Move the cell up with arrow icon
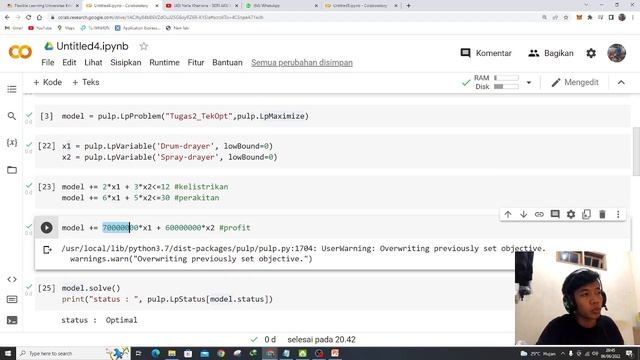640x360 pixels. [x=508, y=214]
